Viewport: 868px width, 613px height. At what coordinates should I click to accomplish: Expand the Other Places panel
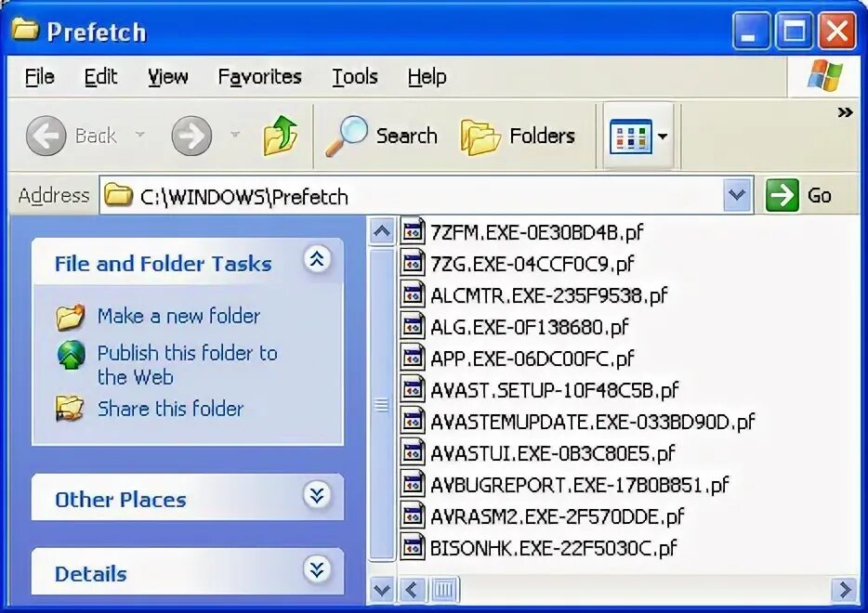tap(317, 495)
